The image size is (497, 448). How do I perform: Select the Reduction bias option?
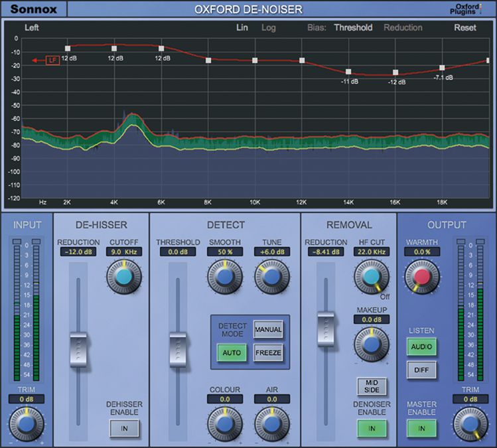point(403,28)
